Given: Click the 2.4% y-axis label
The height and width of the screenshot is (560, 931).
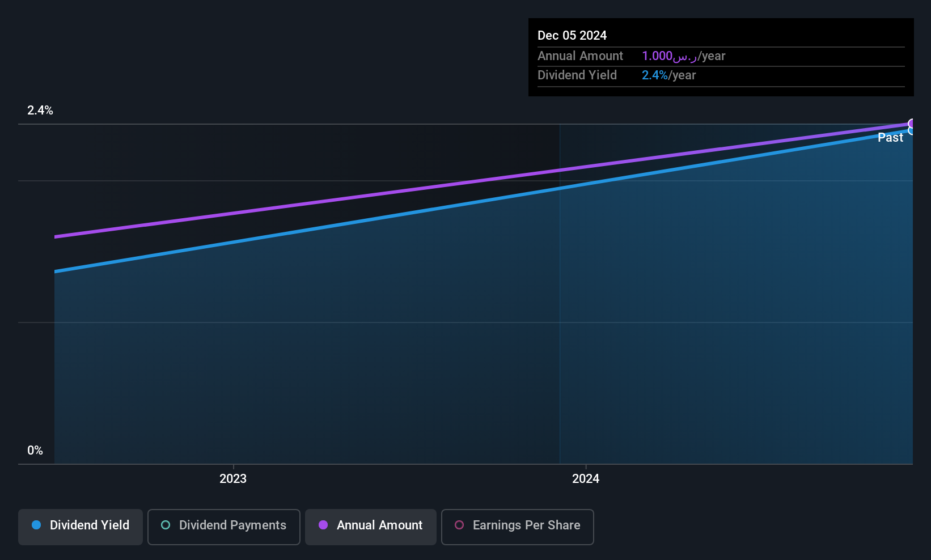Looking at the screenshot, I should click(x=40, y=111).
